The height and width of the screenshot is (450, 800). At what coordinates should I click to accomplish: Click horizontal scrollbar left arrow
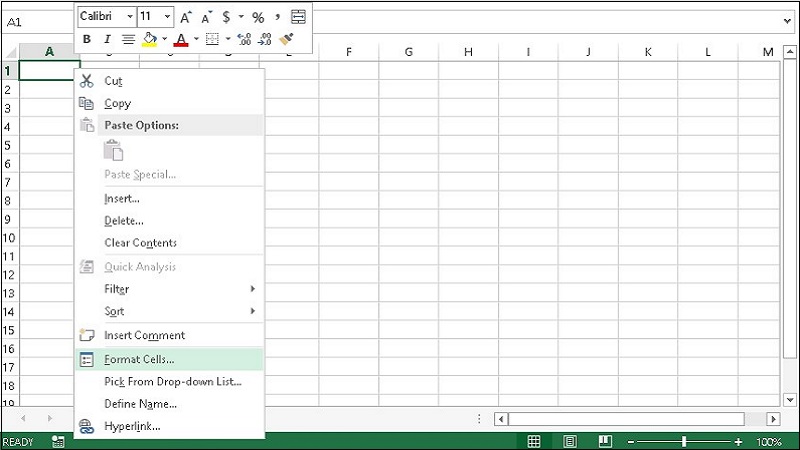tap(501, 419)
